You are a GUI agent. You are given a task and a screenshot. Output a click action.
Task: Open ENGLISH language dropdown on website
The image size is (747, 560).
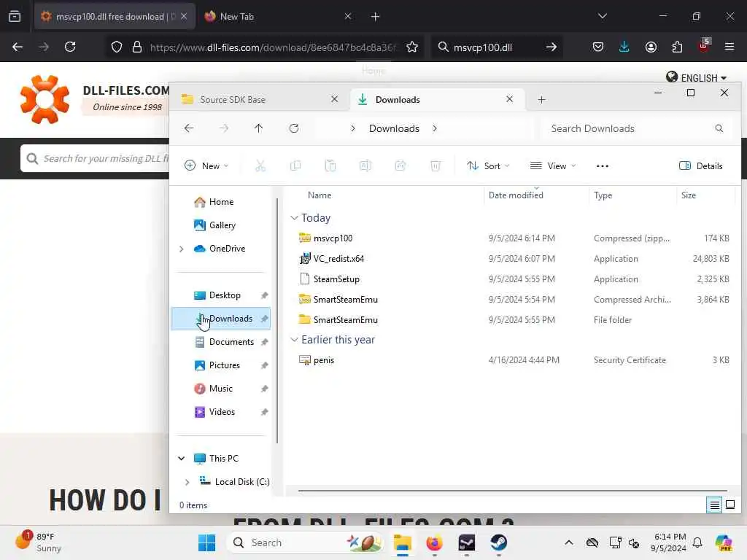pyautogui.click(x=697, y=77)
